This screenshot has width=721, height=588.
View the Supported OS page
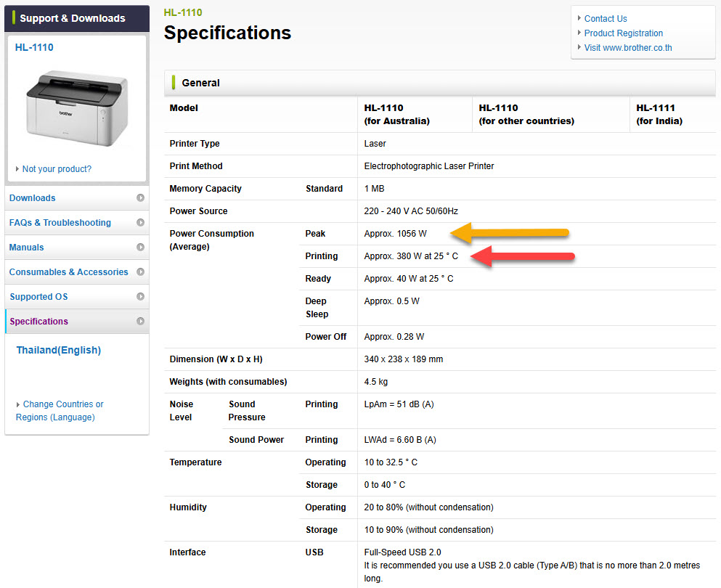point(77,297)
